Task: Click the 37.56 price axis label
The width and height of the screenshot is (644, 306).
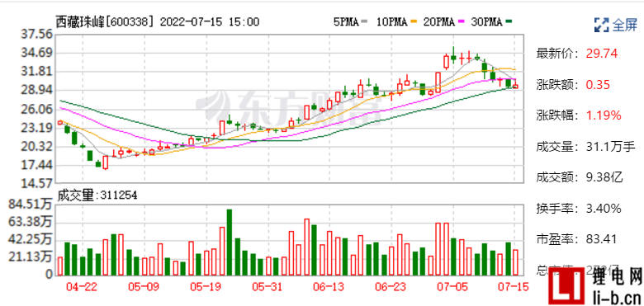Action: (37, 35)
